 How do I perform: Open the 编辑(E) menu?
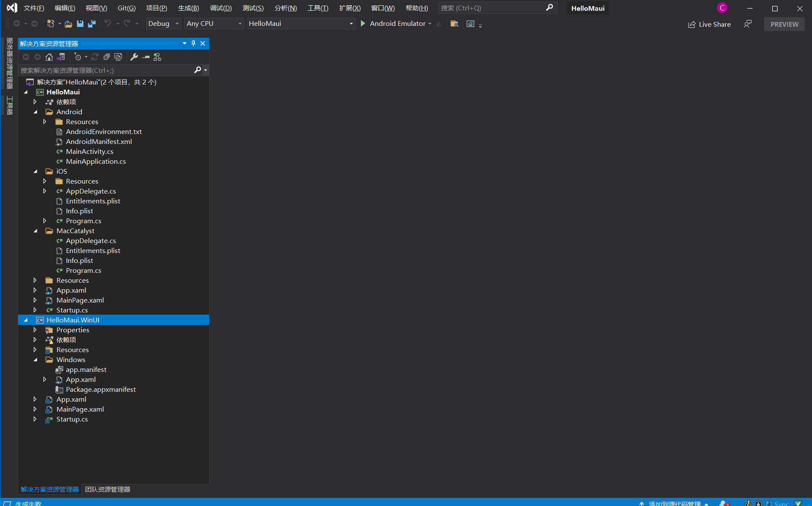coord(65,8)
